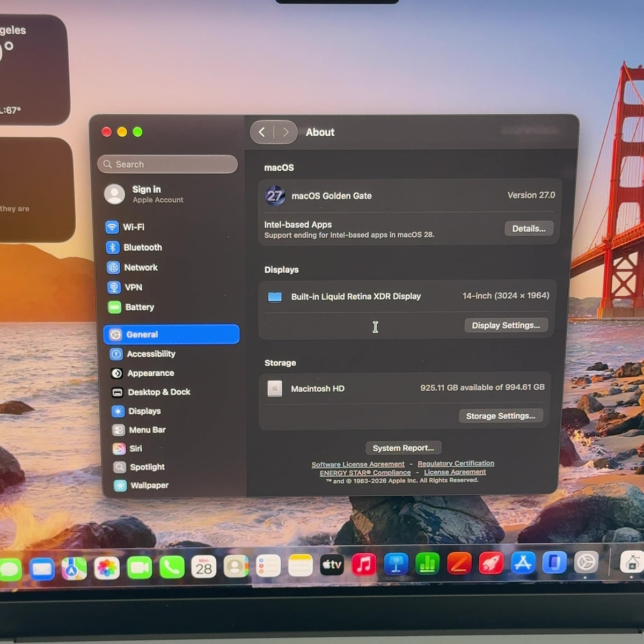Click the macOS Golden Gate version row

click(x=409, y=196)
